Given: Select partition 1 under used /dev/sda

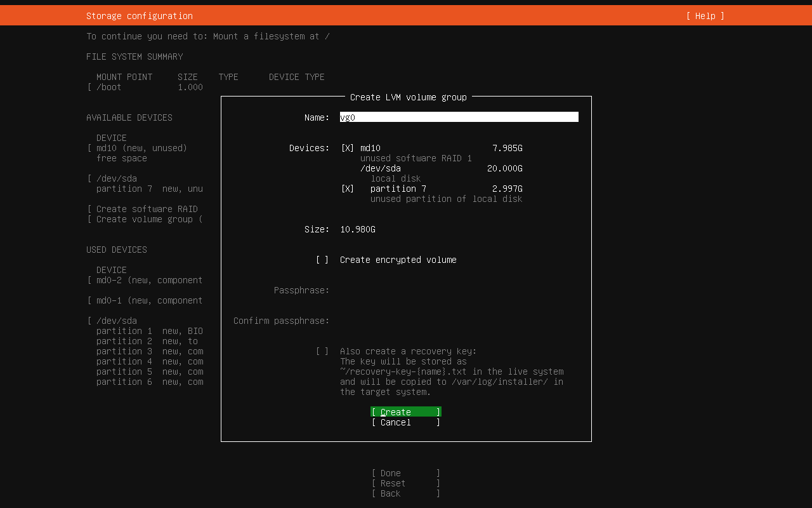Looking at the screenshot, I should coord(148,331).
